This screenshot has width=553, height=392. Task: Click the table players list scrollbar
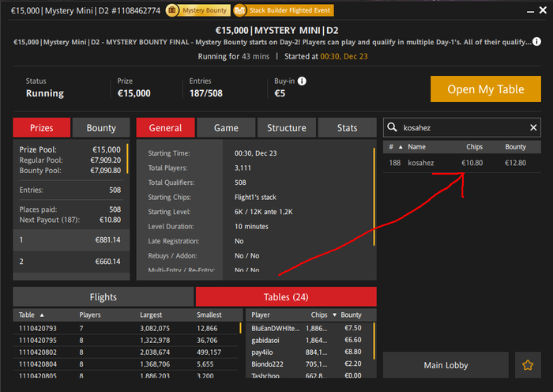pos(374,341)
